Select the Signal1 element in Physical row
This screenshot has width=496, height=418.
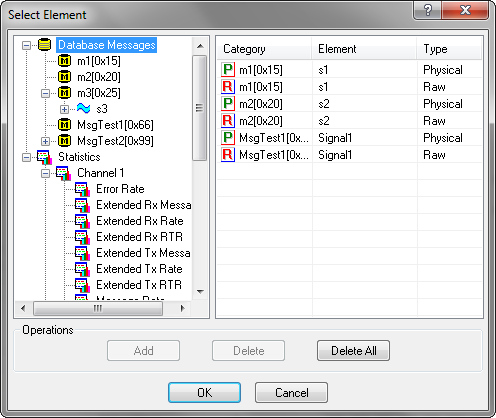click(335, 138)
